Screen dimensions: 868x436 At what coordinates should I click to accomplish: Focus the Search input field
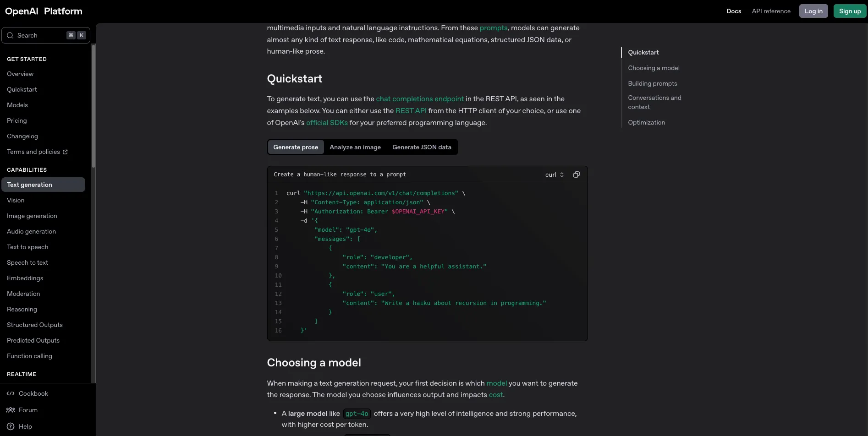point(46,35)
